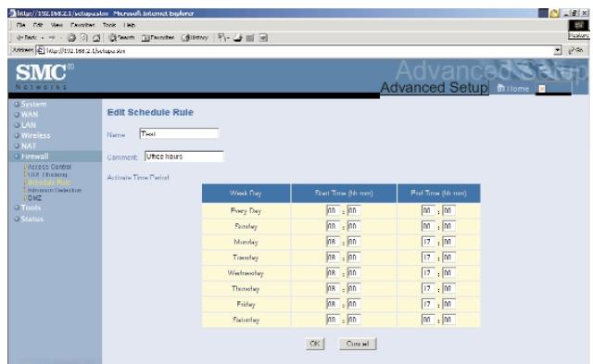
Task: Click Saturday end time minutes field
Action: [448, 320]
